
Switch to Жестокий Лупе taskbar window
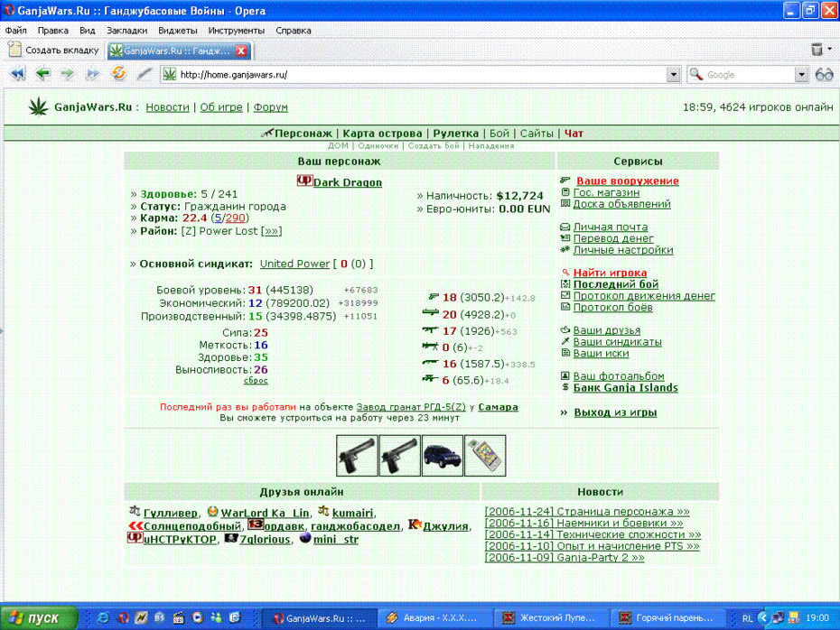click(550, 618)
